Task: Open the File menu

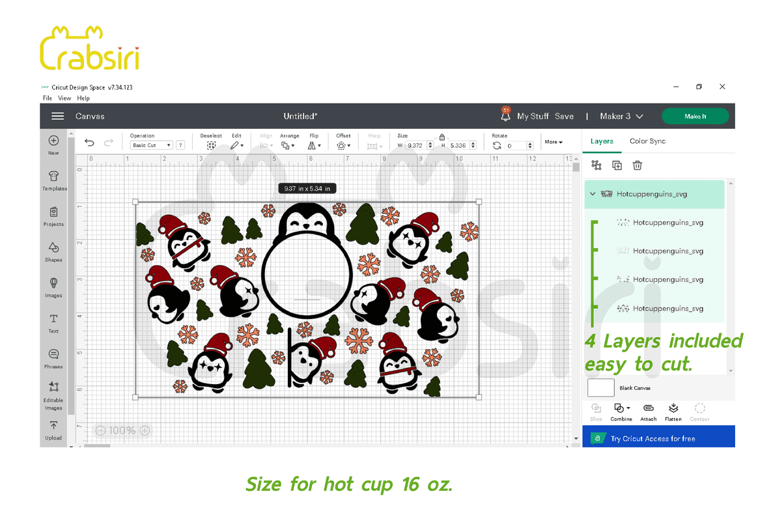Action: pyautogui.click(x=48, y=98)
